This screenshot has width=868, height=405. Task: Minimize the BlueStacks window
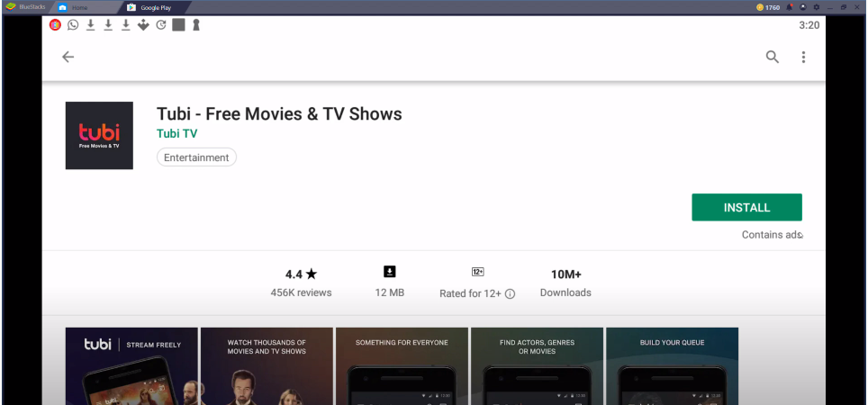(830, 7)
